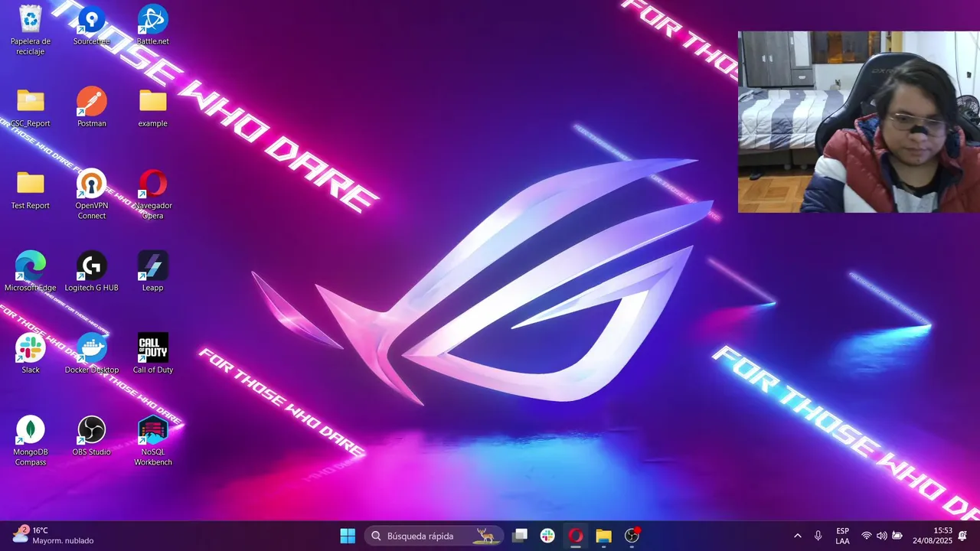Select the Navegador Opera desktop shortcut
The image size is (980, 551).
[153, 194]
